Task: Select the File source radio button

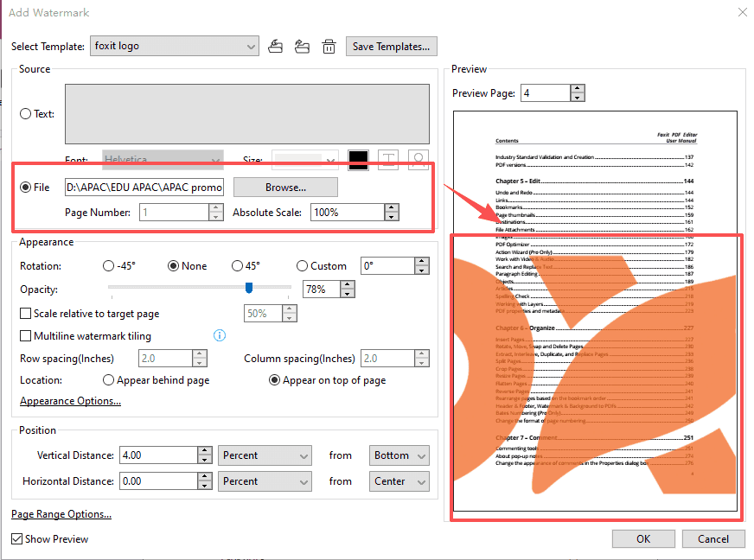Action: tap(25, 188)
